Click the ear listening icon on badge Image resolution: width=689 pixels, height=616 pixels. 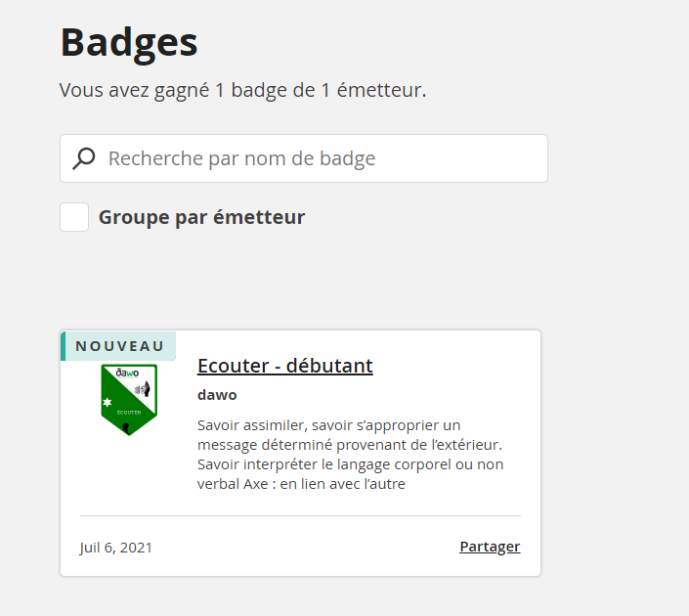(x=143, y=389)
